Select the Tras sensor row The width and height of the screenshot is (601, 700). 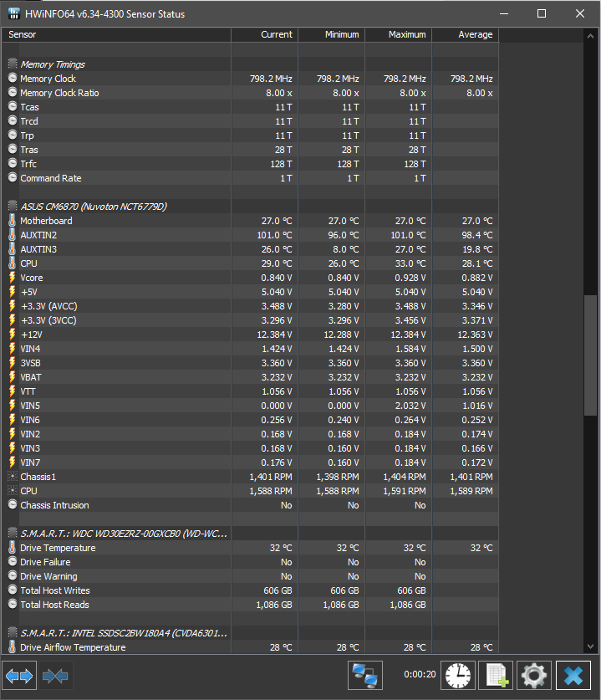point(250,150)
